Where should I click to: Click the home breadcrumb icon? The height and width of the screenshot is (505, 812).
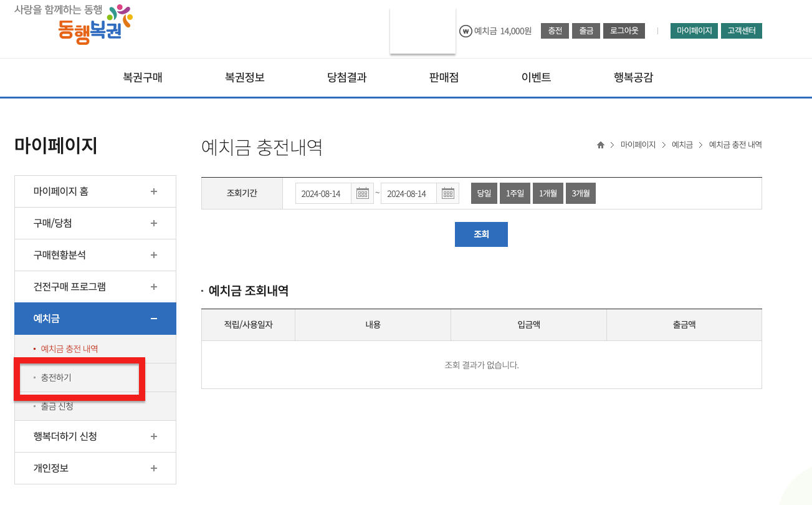coord(601,145)
